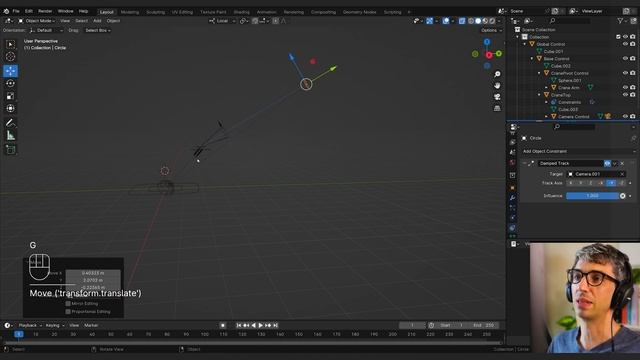640x360 pixels.
Task: Open the Object Constraints tab in Properties
Action: (513, 228)
